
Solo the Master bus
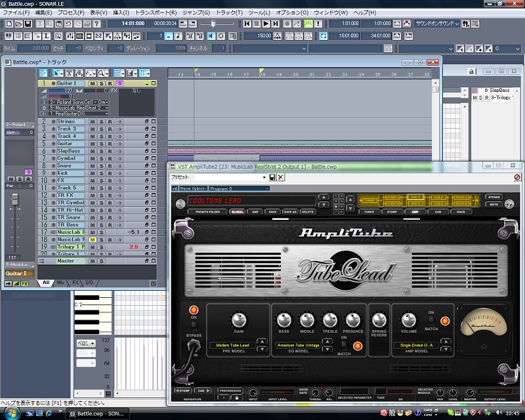[102, 261]
